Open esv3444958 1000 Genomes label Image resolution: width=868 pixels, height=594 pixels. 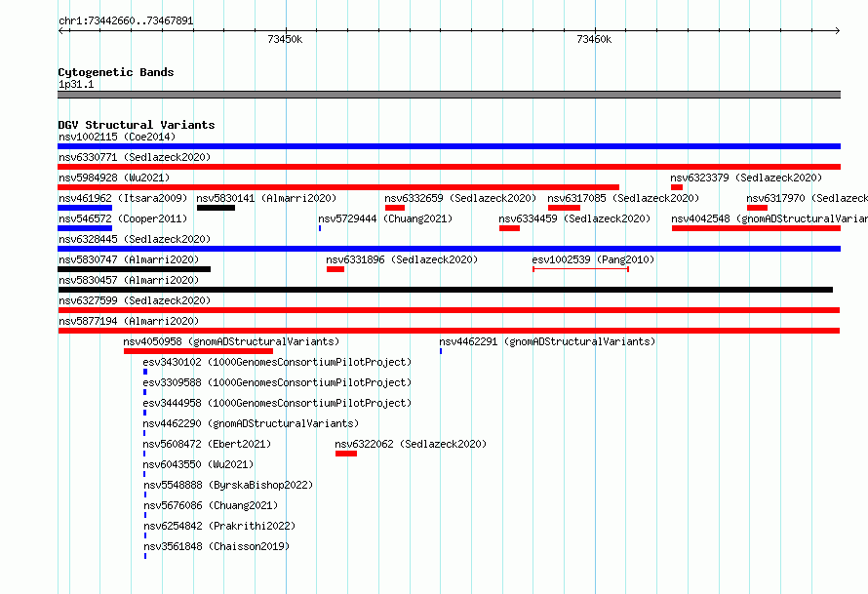click(277, 403)
